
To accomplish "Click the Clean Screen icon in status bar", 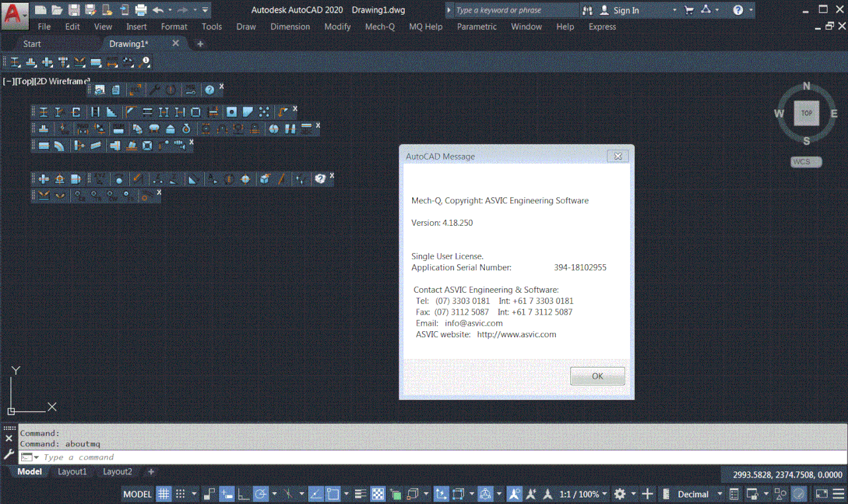I will (x=821, y=494).
